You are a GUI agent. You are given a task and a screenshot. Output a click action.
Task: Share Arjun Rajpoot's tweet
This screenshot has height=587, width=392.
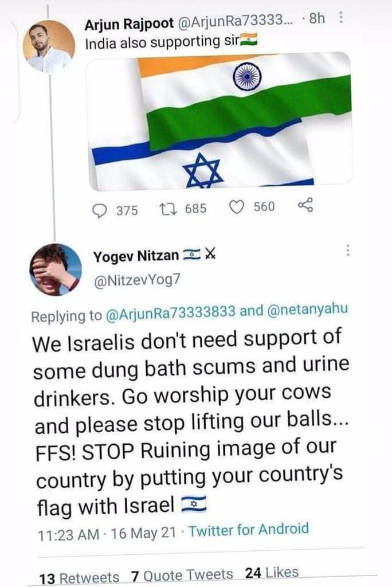[x=305, y=206]
